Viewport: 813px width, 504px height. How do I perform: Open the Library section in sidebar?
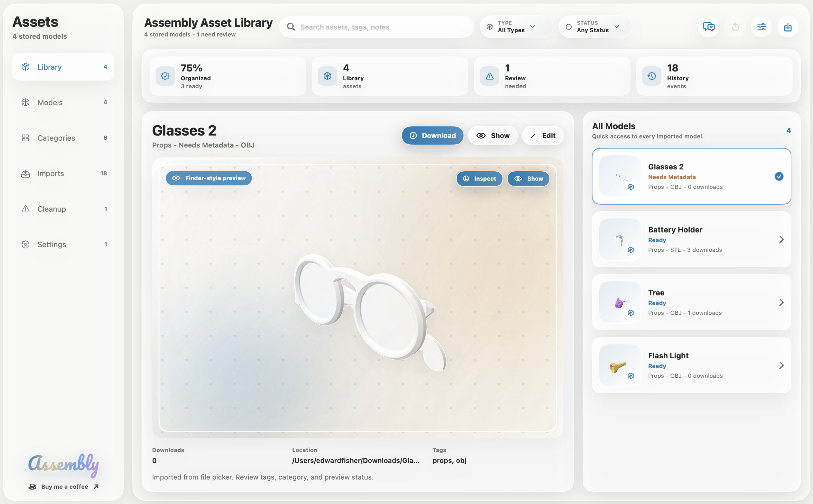click(x=63, y=67)
